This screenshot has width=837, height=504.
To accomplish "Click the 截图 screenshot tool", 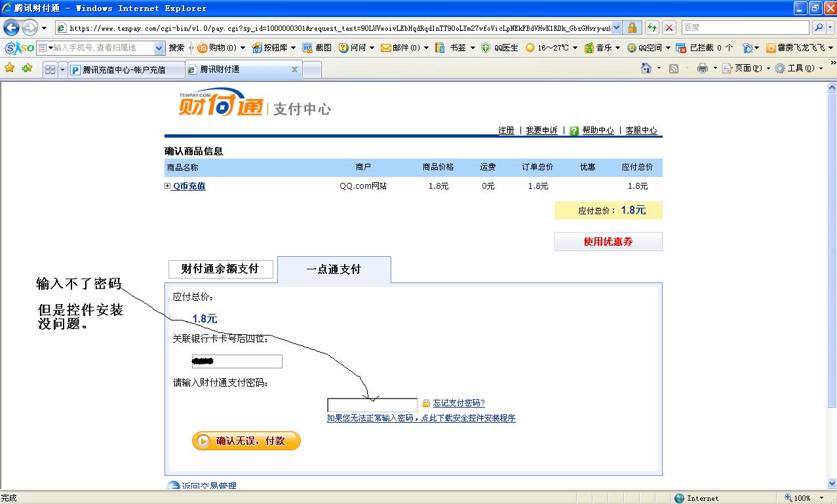I will click(317, 48).
